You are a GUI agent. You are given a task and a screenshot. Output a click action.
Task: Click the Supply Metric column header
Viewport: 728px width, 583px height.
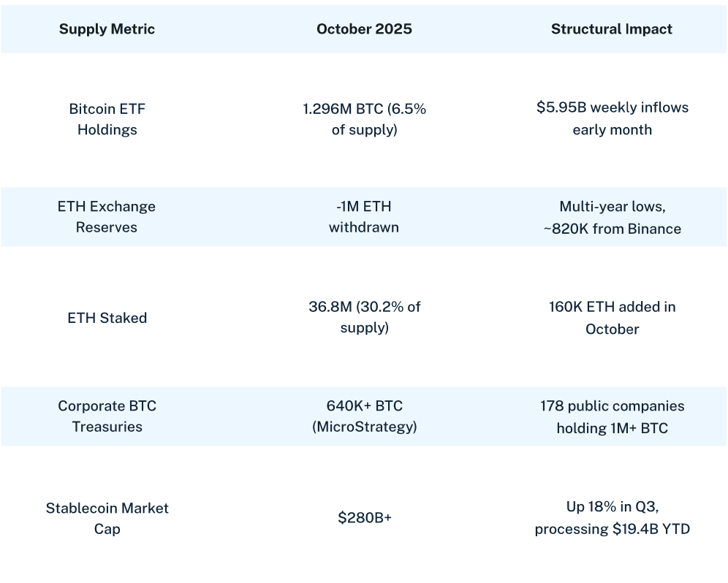pyautogui.click(x=107, y=29)
